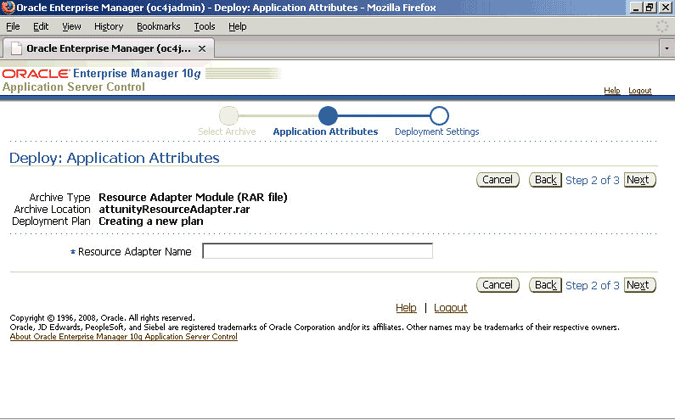The width and height of the screenshot is (675, 420).
Task: Click the Select Archive step circle
Action: coord(229,116)
